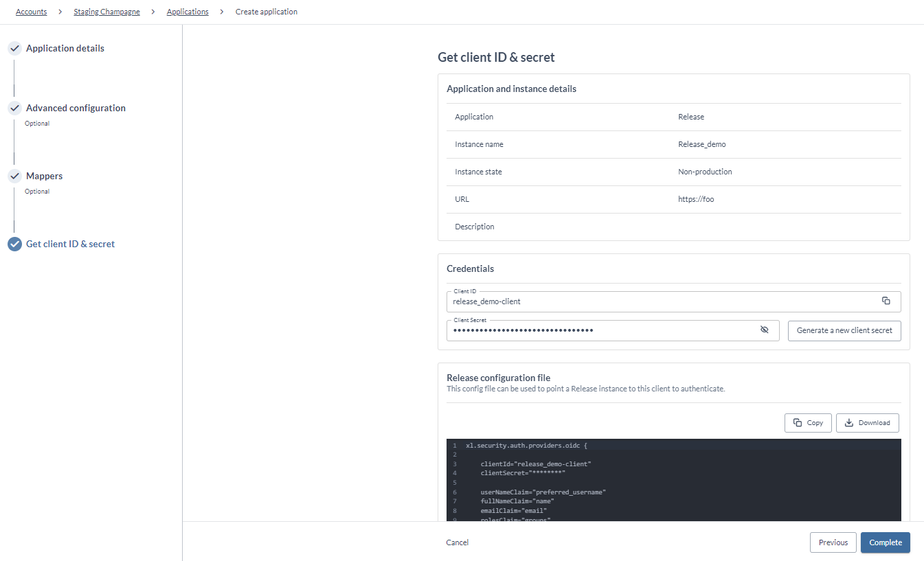
Task: Reveal the hidden Client Secret
Action: tap(764, 330)
